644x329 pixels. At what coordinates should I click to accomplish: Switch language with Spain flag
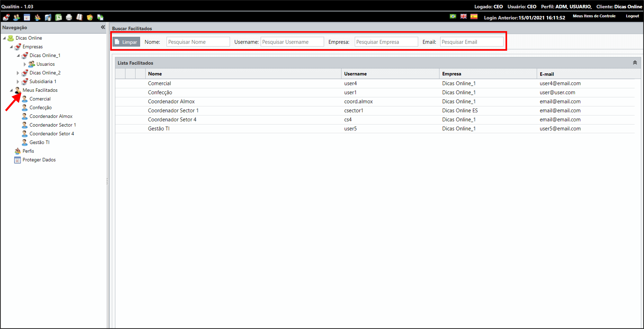[474, 16]
